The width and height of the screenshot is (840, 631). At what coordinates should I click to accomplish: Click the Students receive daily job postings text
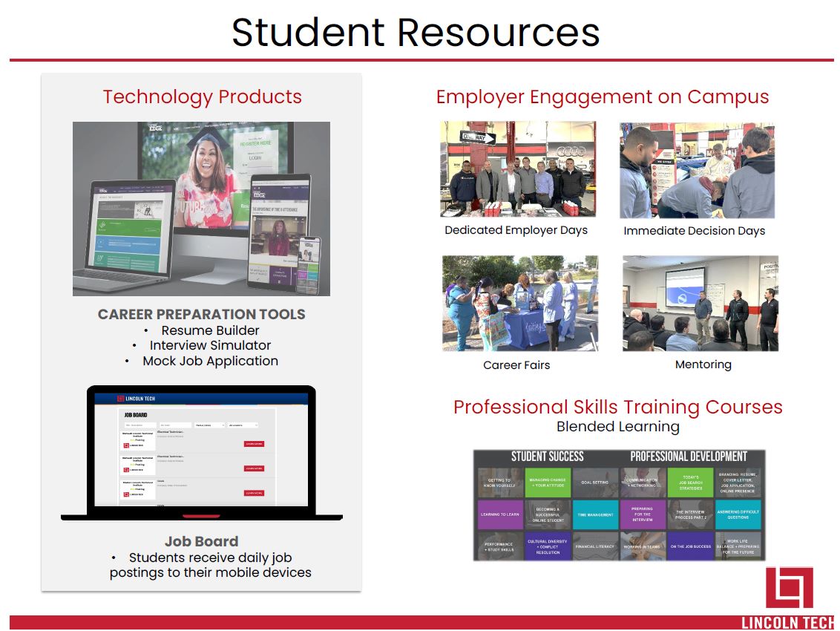pos(210,565)
